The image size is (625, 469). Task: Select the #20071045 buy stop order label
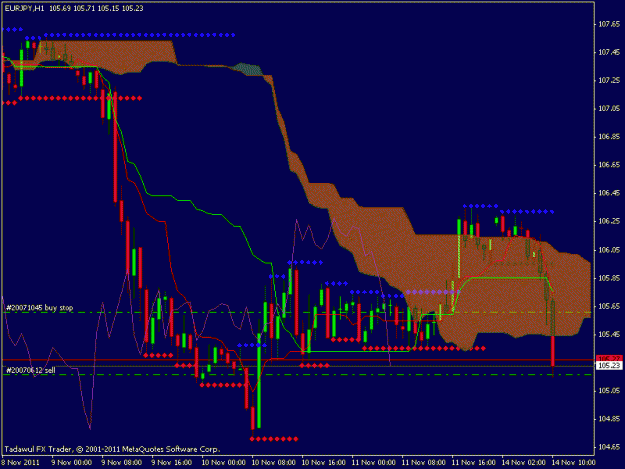39,308
